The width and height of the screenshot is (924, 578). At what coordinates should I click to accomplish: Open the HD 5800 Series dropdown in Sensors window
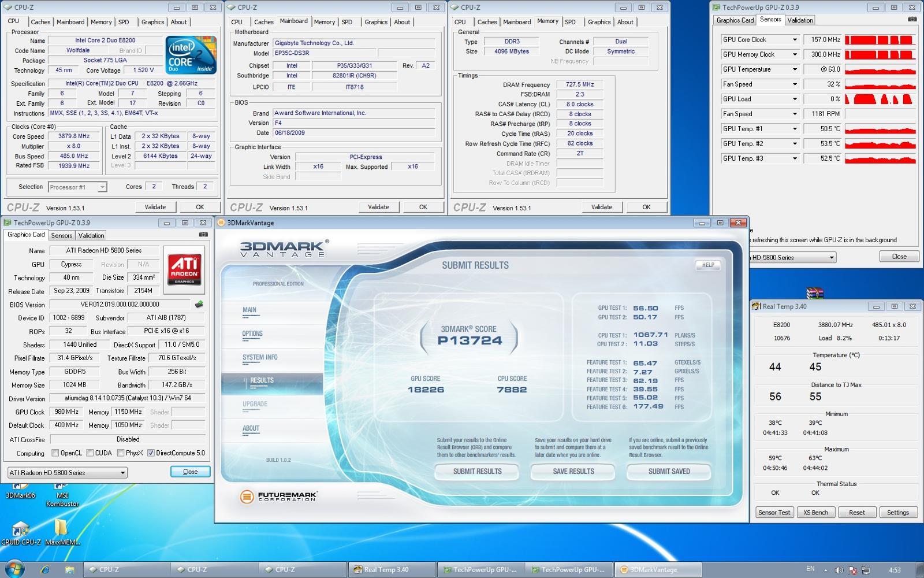tap(792, 258)
